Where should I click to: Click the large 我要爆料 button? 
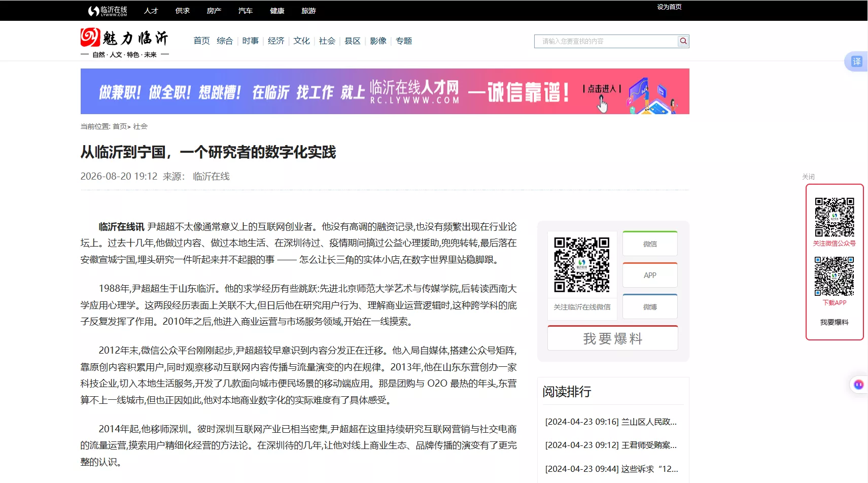tap(613, 338)
